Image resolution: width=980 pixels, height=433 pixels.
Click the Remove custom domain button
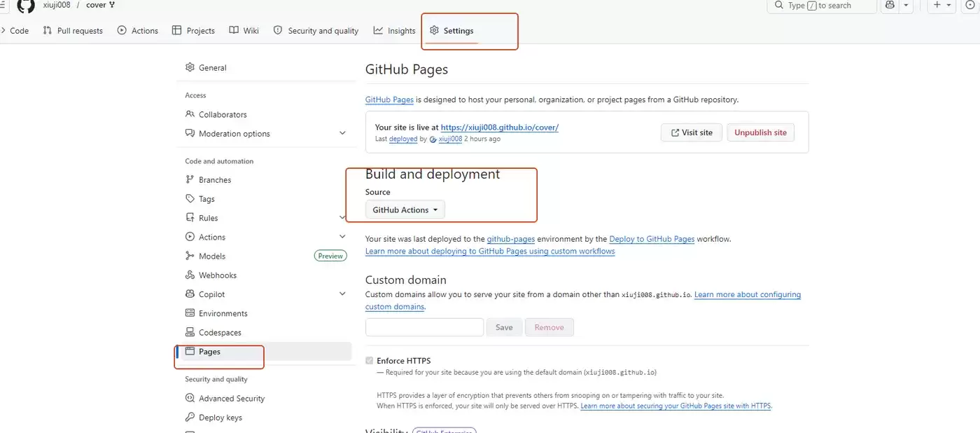click(549, 327)
